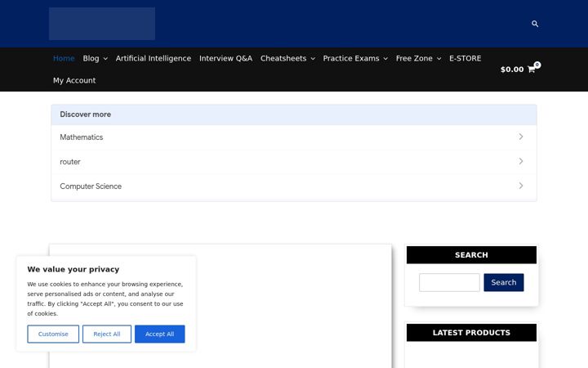Click the 'SEARCH' widget heading

click(x=471, y=255)
